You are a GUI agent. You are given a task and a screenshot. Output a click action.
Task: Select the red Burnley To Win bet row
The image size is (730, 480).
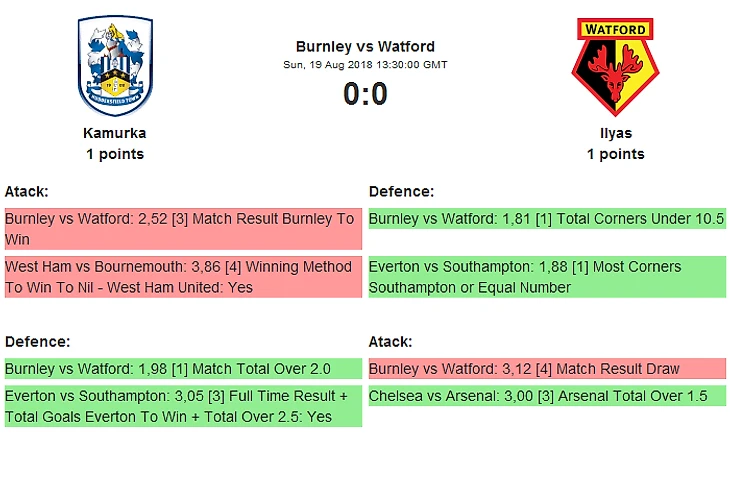183,229
